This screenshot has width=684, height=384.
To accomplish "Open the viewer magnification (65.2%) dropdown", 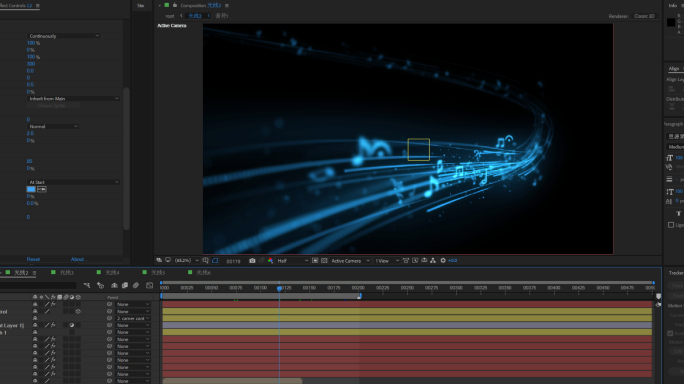I will (187, 261).
